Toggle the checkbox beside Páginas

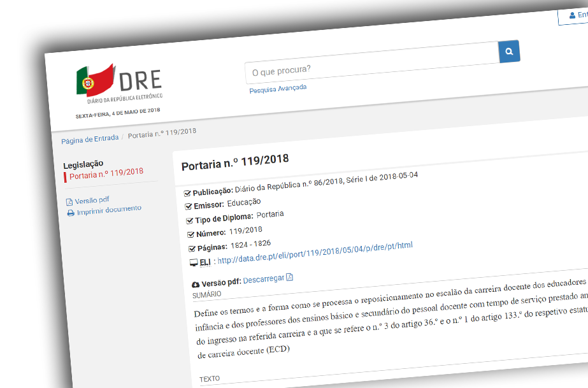tap(192, 248)
